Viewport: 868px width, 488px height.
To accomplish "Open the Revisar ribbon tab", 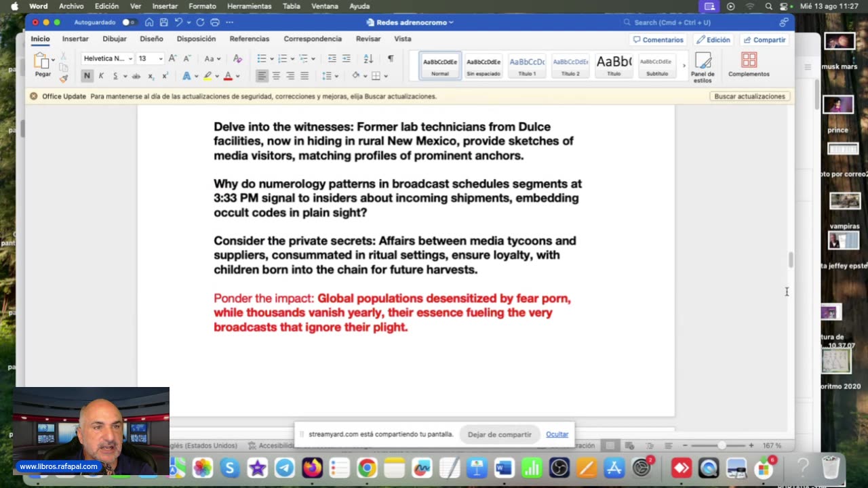I will pyautogui.click(x=368, y=39).
